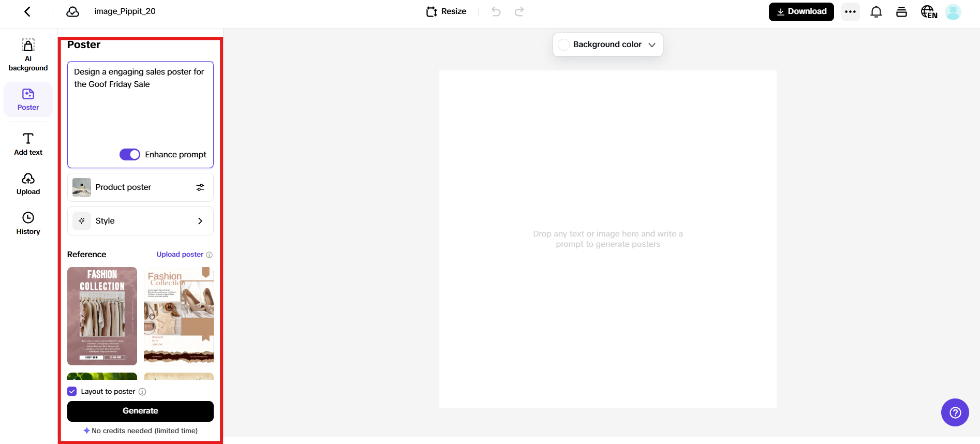
Task: Click the Product poster thumbnail image
Action: (x=82, y=187)
